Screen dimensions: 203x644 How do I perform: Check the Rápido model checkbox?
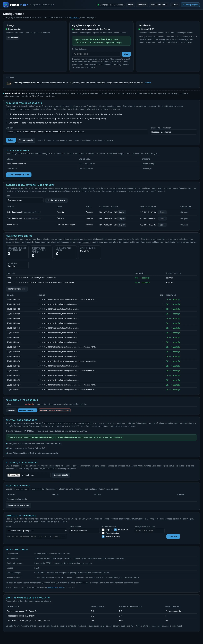(x=103, y=530)
